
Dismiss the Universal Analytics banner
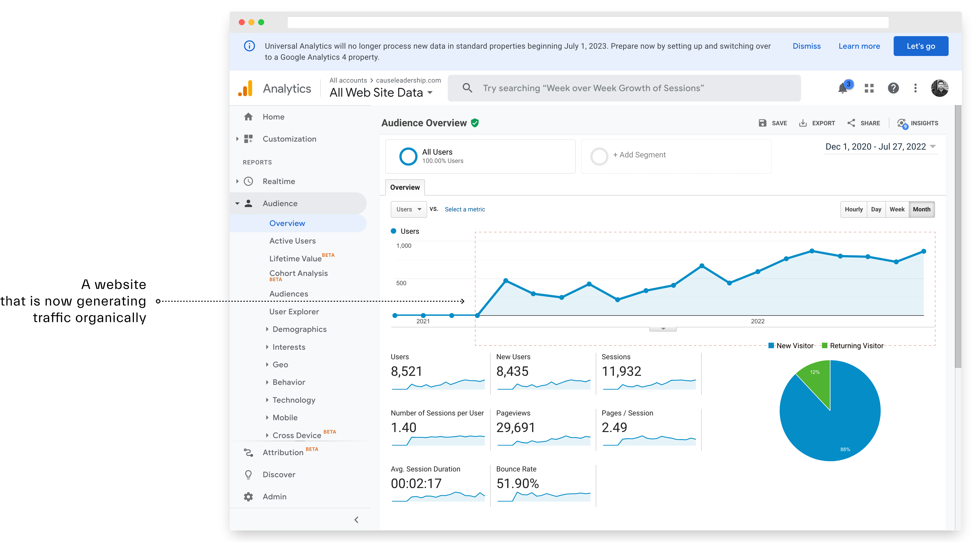(x=807, y=46)
